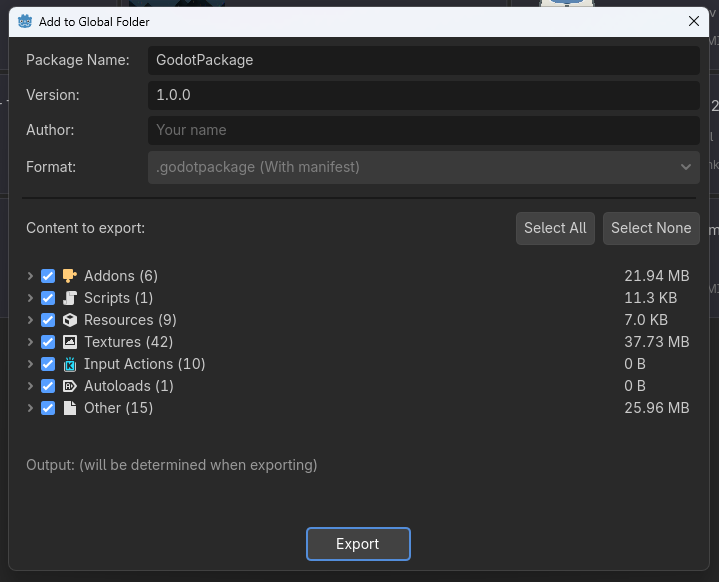The height and width of the screenshot is (582, 719).
Task: Select the "Scripts (1)" label
Action: click(x=118, y=298)
